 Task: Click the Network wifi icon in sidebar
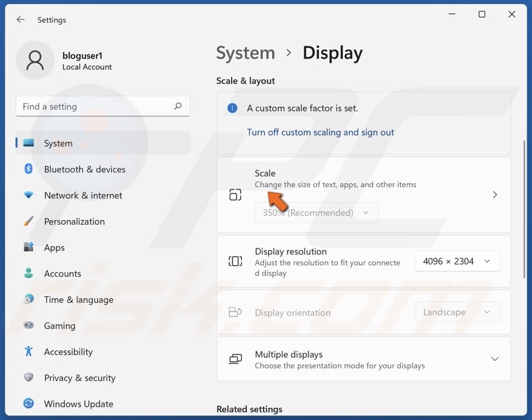[x=28, y=195]
